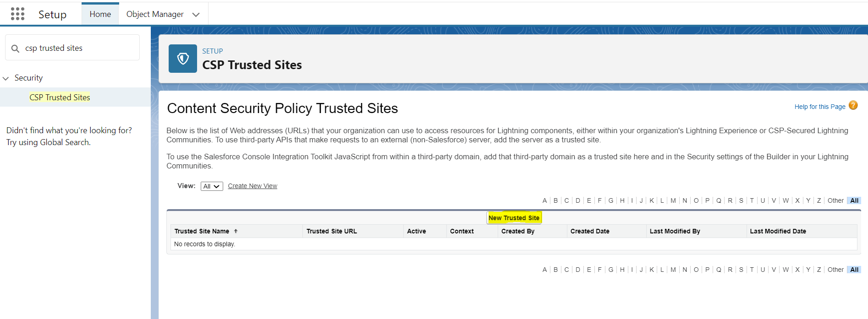
Task: Select CSP Trusted Sites in sidebar
Action: coord(60,97)
